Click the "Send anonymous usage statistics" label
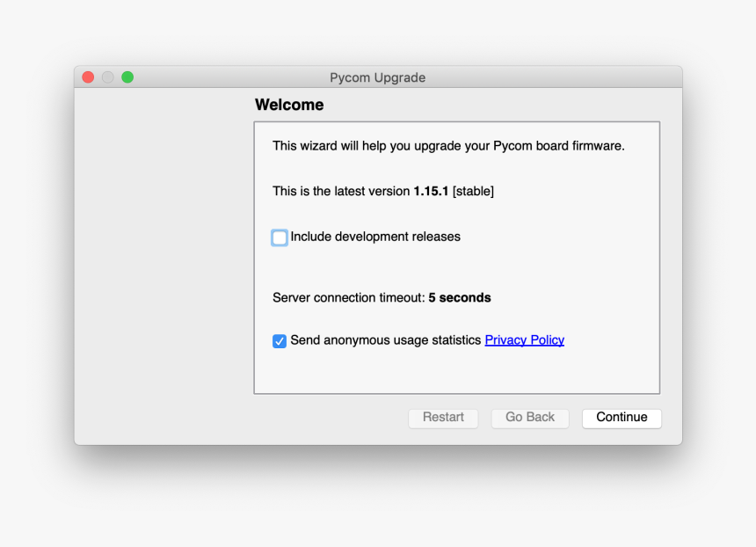Screen dimensions: 756x547 (387, 340)
